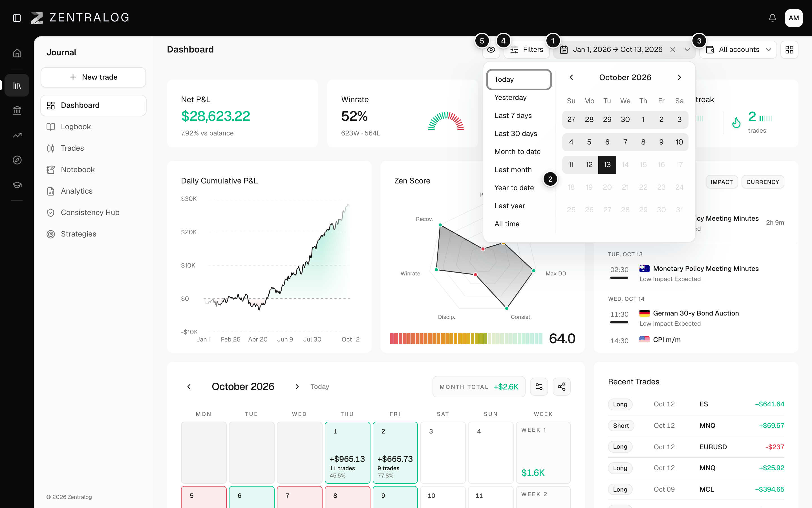Open Logbook in the Journal sidebar
The image size is (812, 508).
(x=93, y=127)
